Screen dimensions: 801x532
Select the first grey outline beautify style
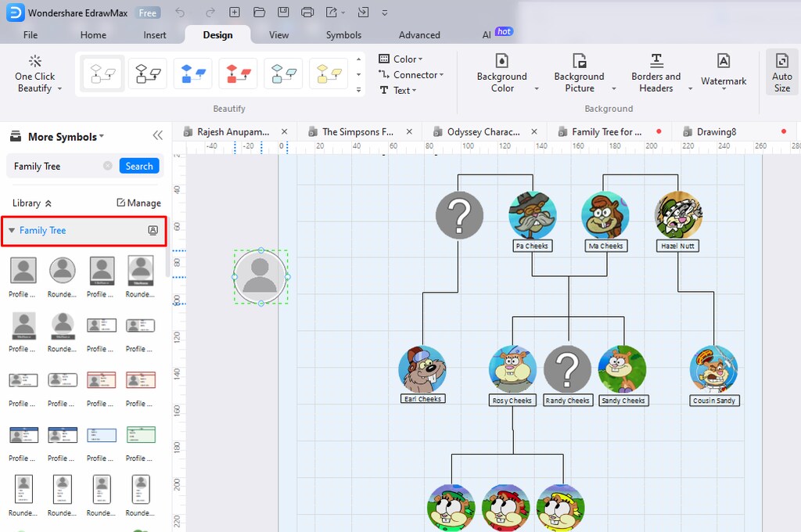point(102,74)
